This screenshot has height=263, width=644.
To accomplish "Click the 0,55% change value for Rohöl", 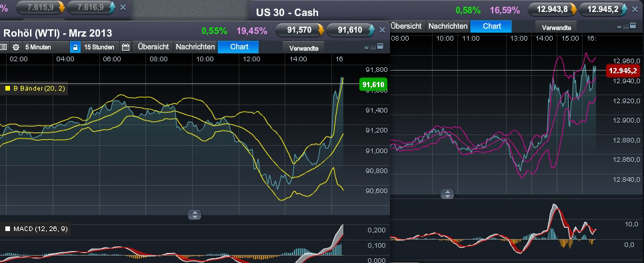I will [214, 31].
